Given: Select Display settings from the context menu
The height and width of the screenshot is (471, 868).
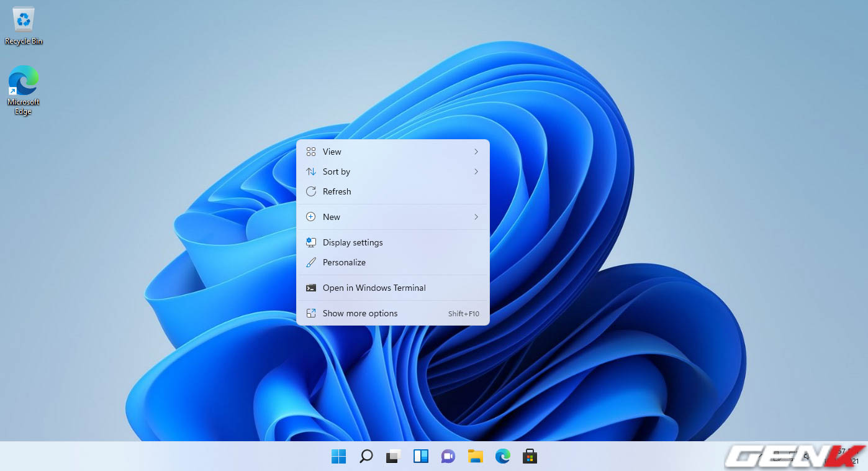Looking at the screenshot, I should tap(352, 242).
